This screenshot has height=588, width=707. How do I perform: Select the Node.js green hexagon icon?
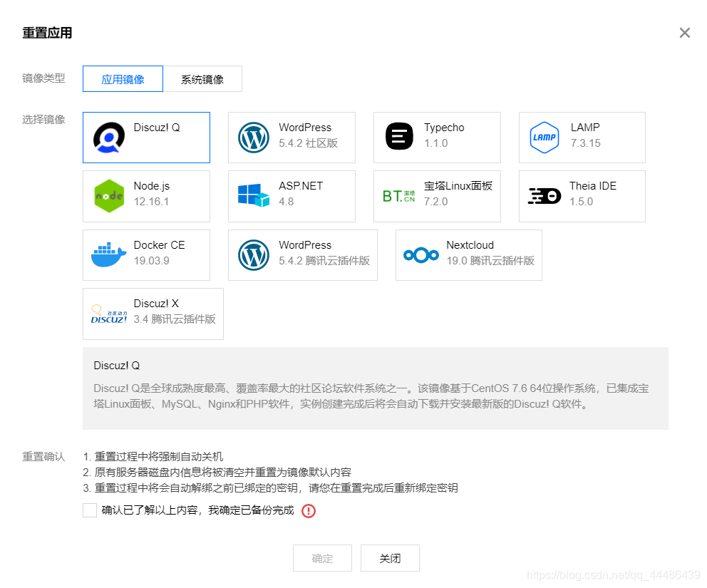pyautogui.click(x=109, y=196)
